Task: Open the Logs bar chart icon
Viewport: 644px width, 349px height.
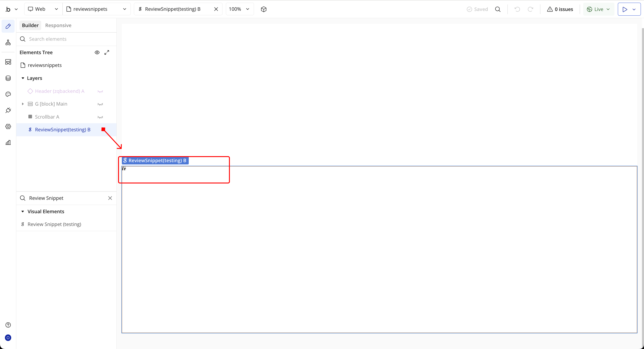Action: click(8, 143)
